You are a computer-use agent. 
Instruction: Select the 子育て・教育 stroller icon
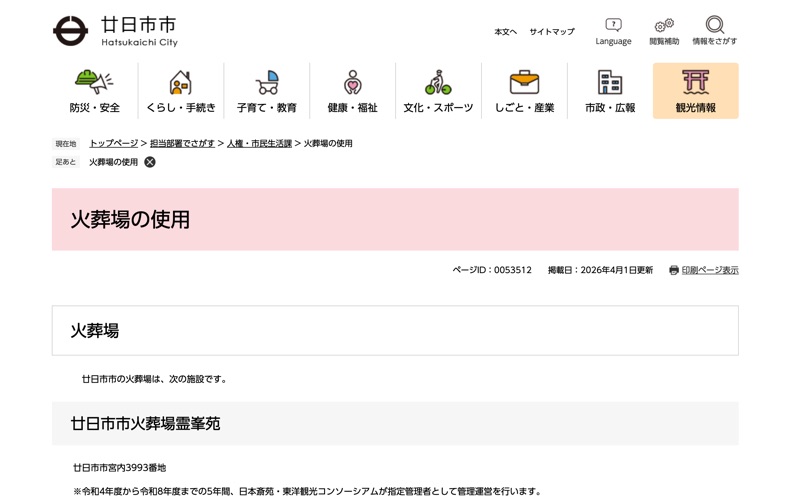267,82
